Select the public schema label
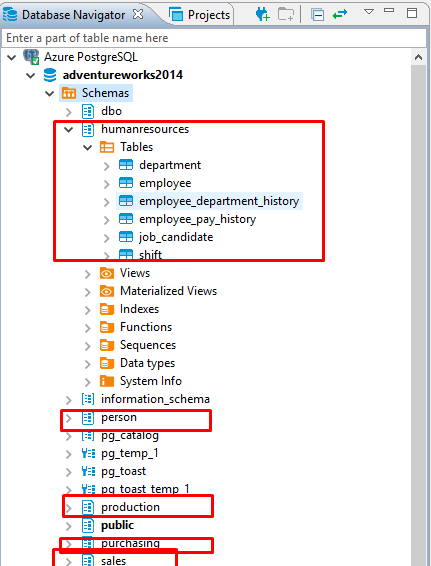The width and height of the screenshot is (431, 566). click(117, 525)
